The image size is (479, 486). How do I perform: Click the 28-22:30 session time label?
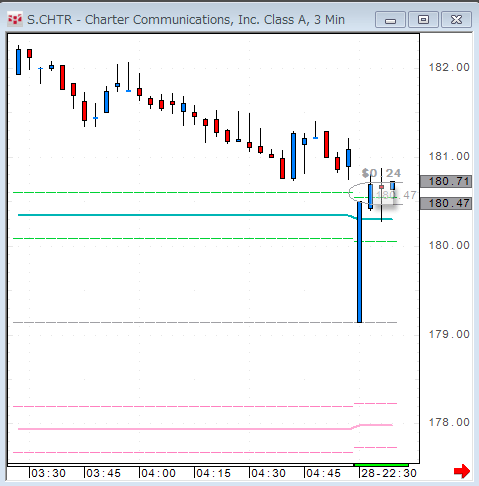(389, 473)
